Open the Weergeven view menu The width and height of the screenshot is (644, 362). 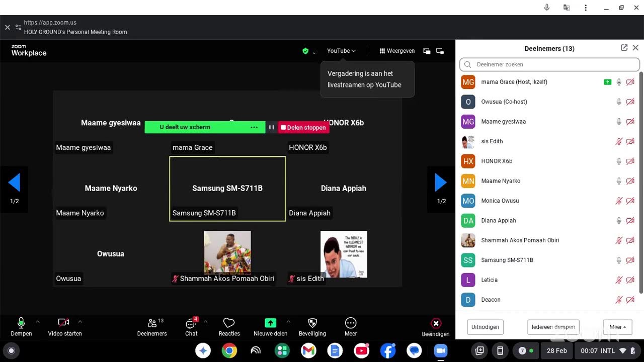pos(397,51)
